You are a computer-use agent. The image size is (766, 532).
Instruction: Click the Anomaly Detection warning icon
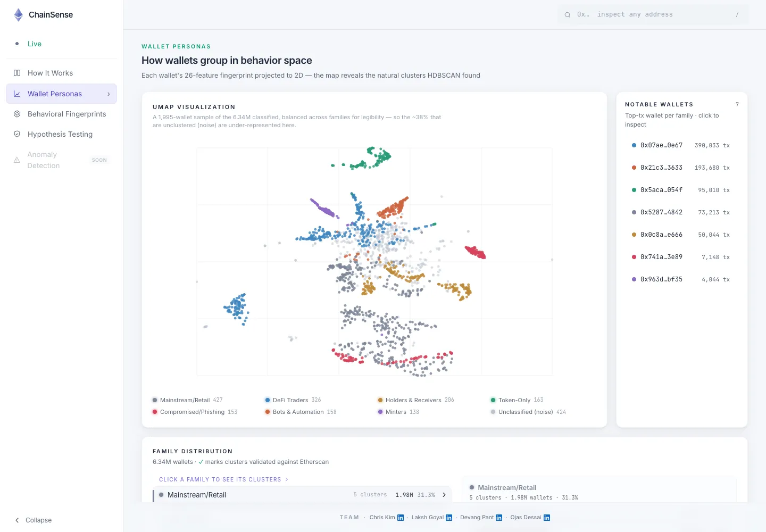pyautogui.click(x=17, y=160)
